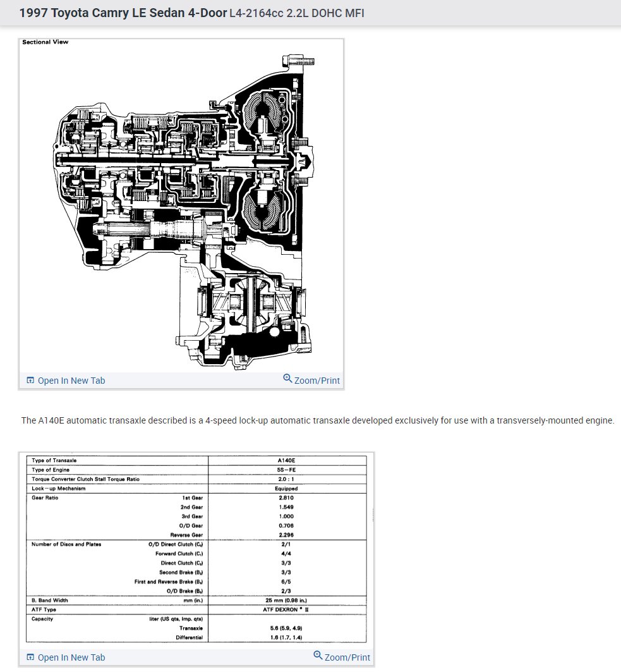Click the 'Band Width' row label
621x672 pixels.
point(50,601)
